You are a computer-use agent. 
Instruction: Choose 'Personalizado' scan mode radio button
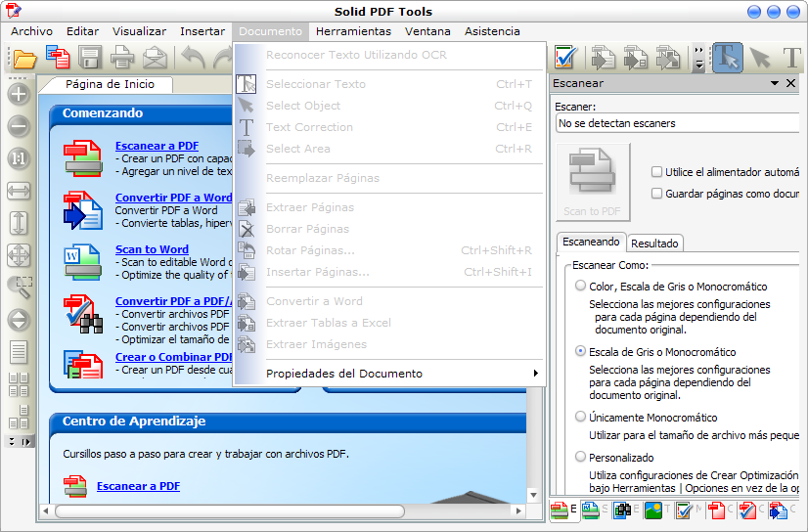pos(581,457)
